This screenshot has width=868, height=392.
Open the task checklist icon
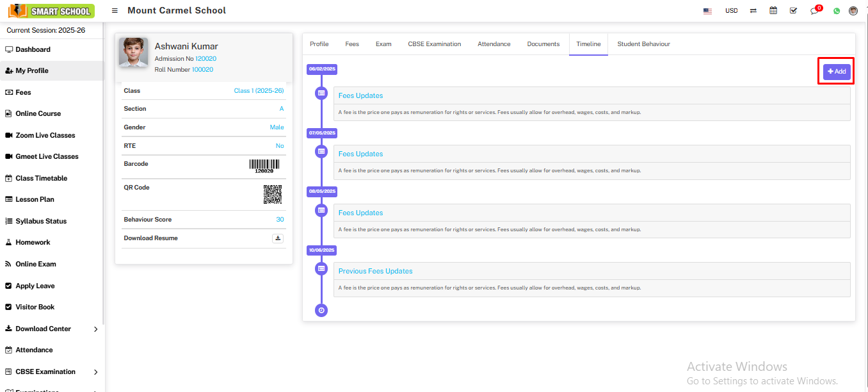pyautogui.click(x=794, y=11)
